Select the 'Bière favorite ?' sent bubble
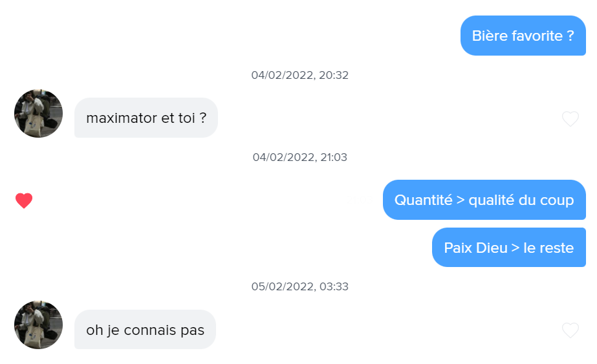 click(x=523, y=36)
